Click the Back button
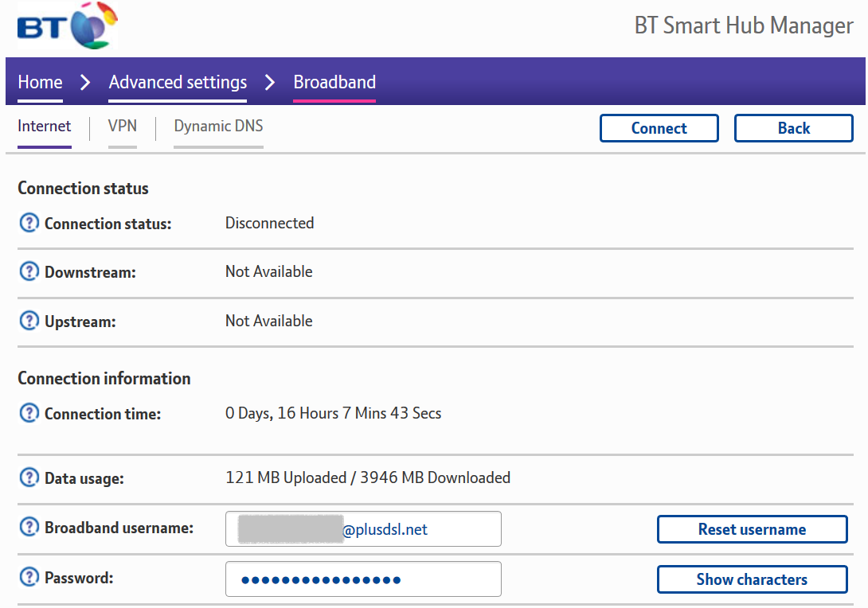868x608 pixels. pos(794,128)
